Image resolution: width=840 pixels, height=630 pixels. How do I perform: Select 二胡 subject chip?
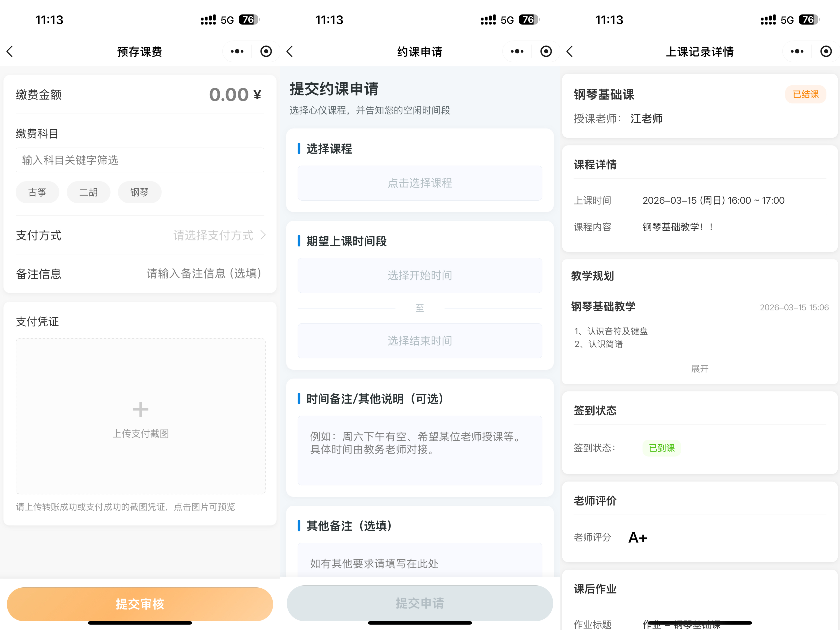tap(89, 192)
